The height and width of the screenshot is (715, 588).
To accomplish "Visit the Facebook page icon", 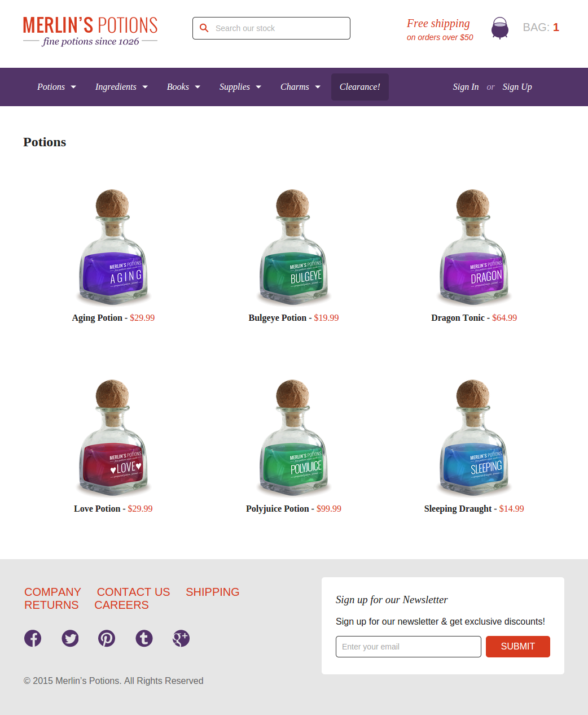I will point(33,638).
